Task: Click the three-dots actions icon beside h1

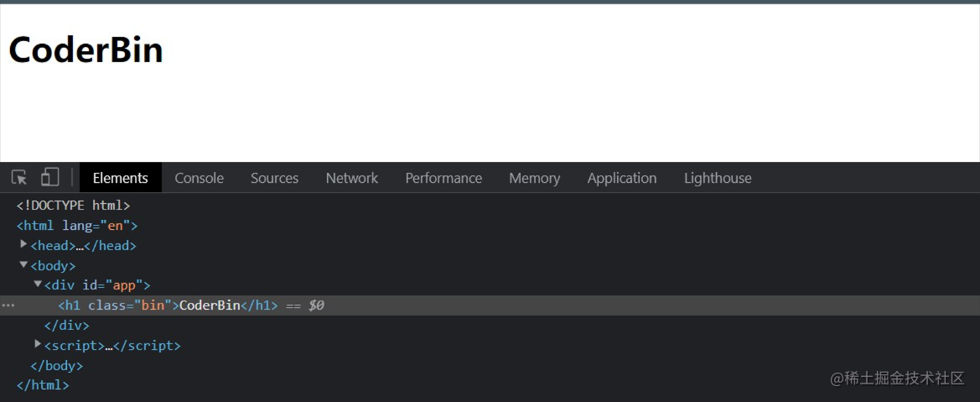Action: pos(8,305)
